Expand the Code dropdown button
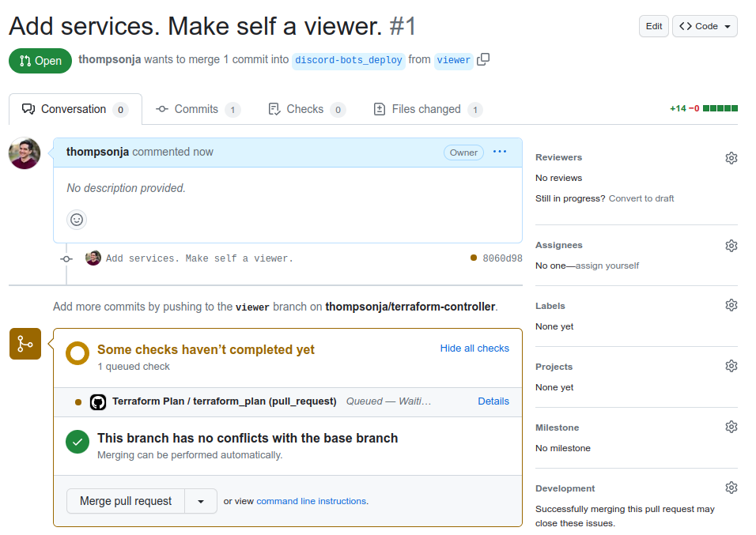 pos(705,26)
